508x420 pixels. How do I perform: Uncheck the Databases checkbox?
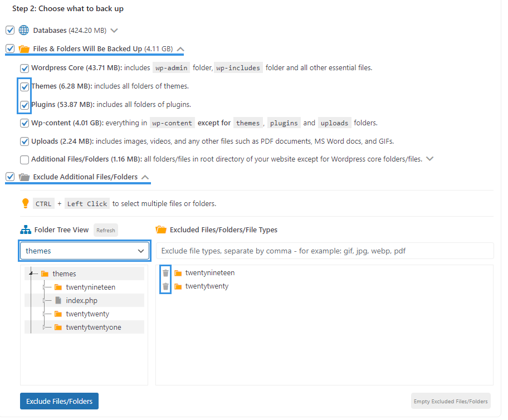point(10,30)
